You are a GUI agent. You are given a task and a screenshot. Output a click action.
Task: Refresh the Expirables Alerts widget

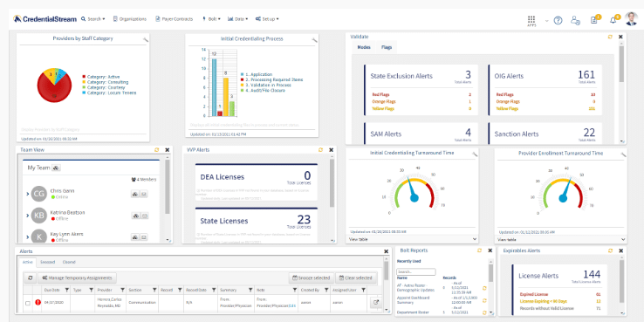610,250
